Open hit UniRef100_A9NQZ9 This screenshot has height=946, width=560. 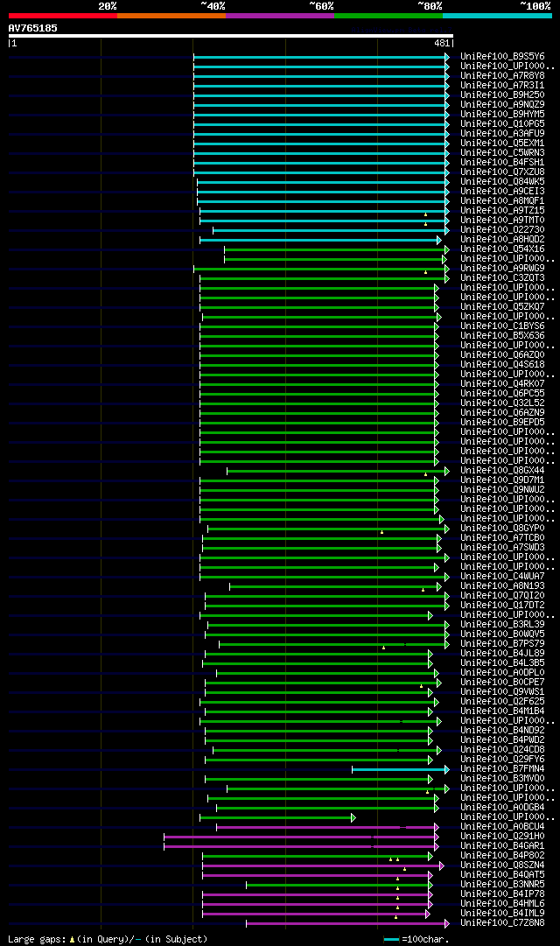pyautogui.click(x=502, y=105)
